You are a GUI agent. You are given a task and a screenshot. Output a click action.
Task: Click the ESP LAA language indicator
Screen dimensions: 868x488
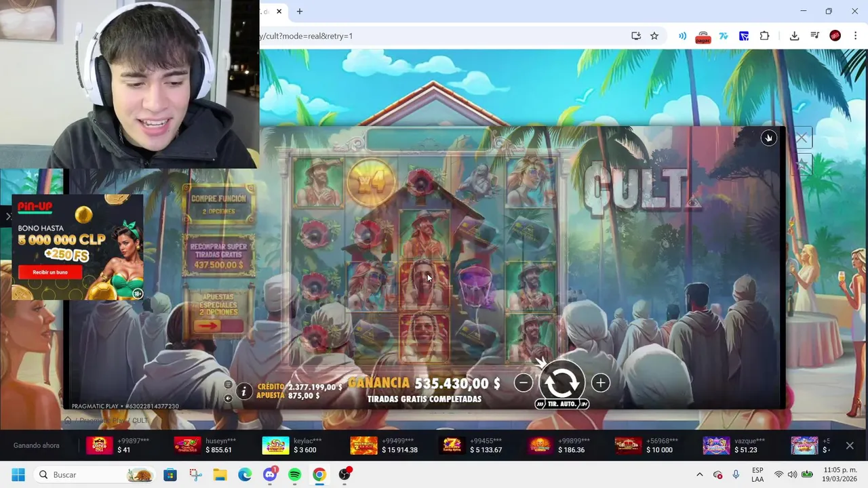(757, 474)
